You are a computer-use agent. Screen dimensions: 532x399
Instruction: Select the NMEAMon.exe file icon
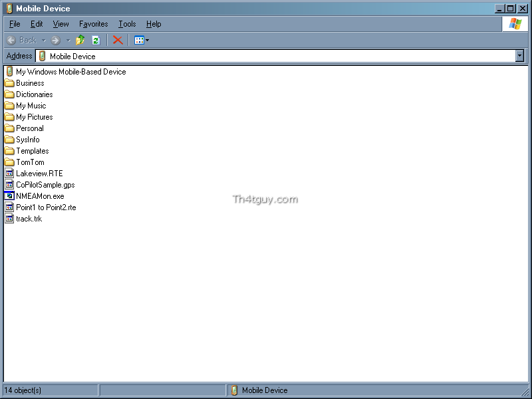(x=9, y=196)
